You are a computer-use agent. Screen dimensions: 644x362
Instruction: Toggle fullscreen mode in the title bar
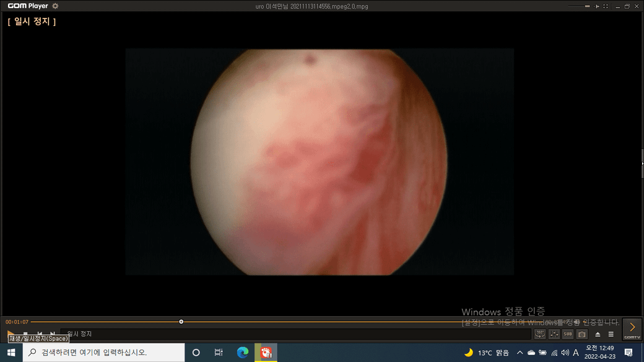pos(606,6)
